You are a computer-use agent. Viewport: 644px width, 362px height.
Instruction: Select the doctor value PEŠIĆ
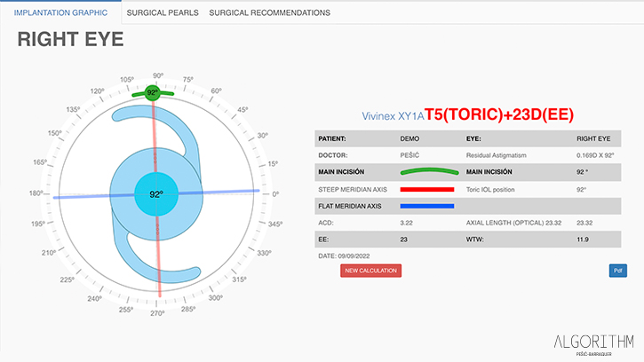(409, 155)
